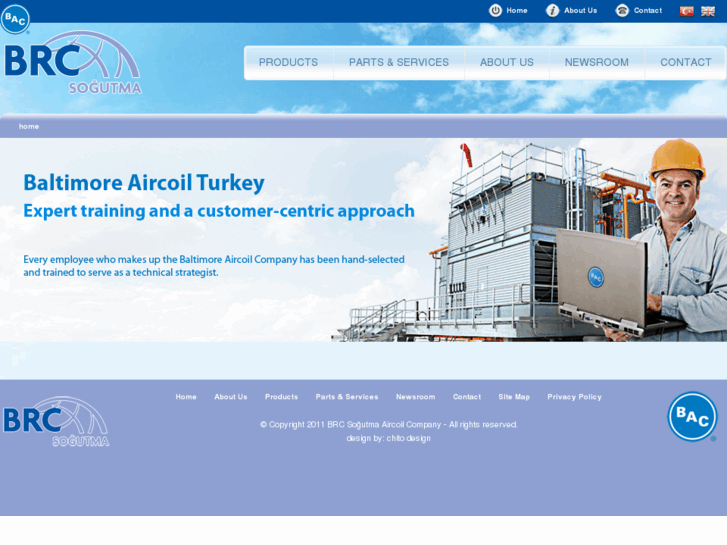Click the Copyright 2011 BRC Soğutma text

(389, 424)
